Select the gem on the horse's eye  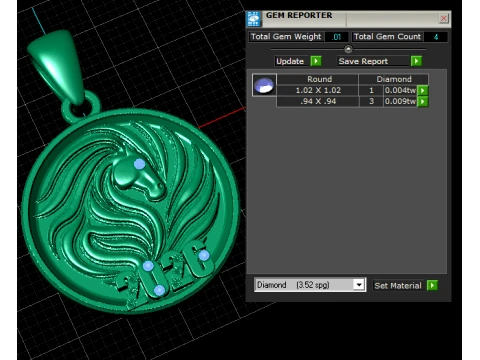[139, 164]
